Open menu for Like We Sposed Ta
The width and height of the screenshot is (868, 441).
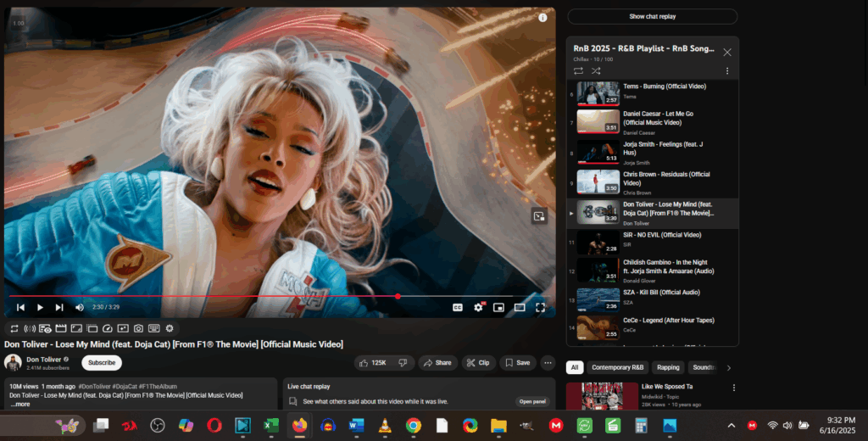point(733,388)
